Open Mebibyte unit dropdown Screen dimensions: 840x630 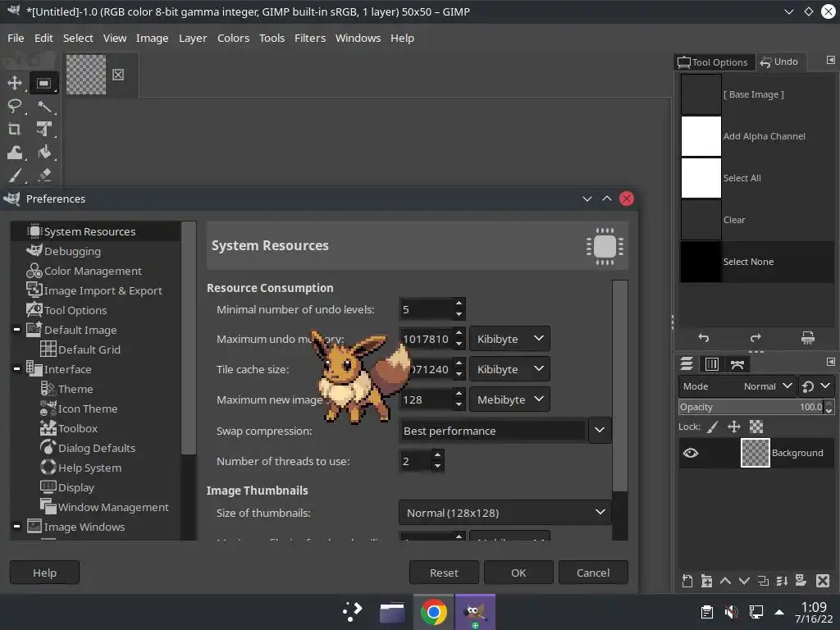(x=509, y=399)
